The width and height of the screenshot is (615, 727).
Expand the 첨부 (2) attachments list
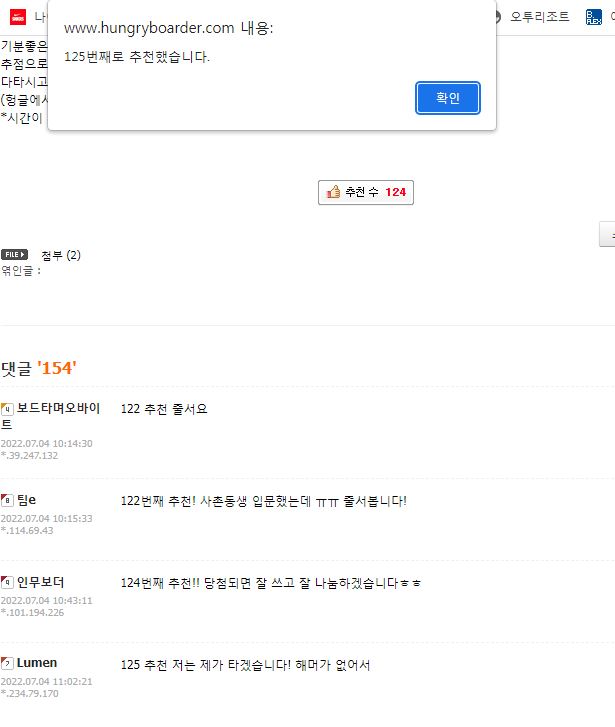[61, 255]
